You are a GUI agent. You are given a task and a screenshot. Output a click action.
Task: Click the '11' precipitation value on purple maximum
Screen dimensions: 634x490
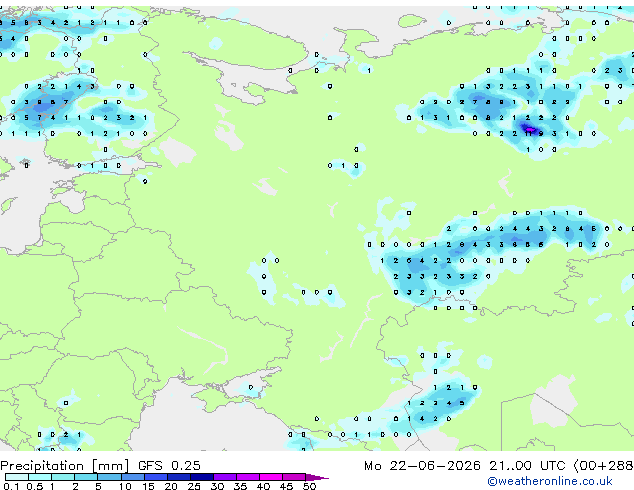[528, 133]
